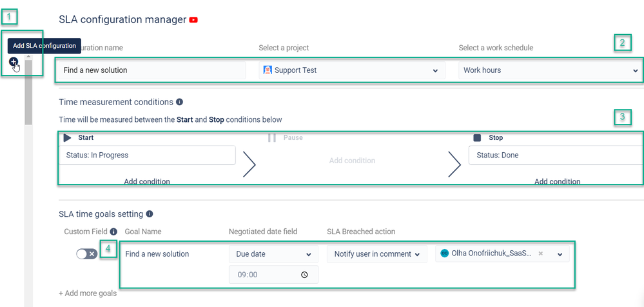Toggle the Custom Field switch on
Viewport: 644px width, 307px height.
point(86,254)
